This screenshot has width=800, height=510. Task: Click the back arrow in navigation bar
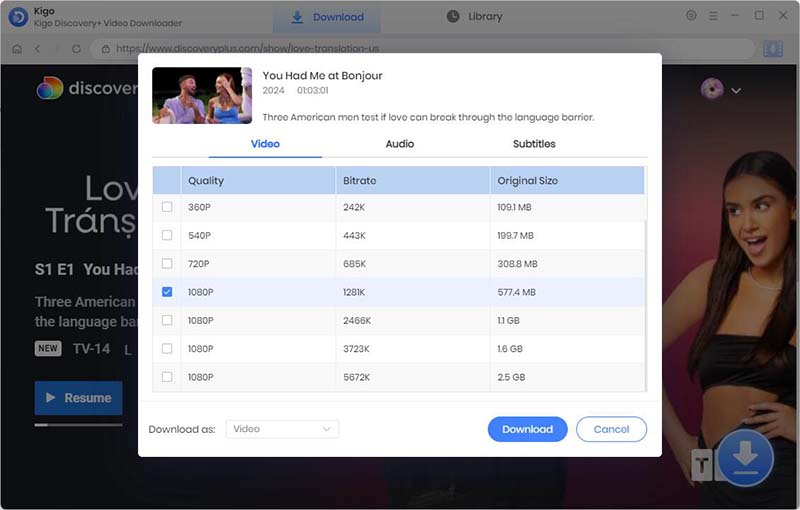coord(37,49)
